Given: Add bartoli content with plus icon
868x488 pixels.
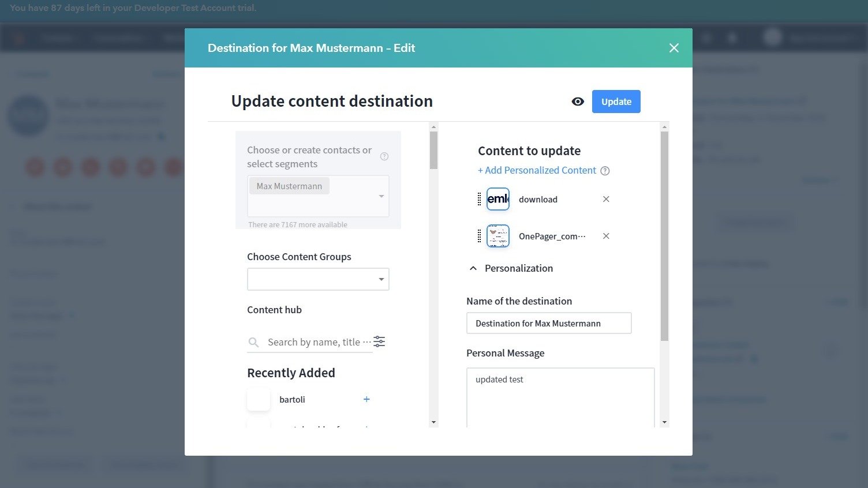Looking at the screenshot, I should click(366, 399).
